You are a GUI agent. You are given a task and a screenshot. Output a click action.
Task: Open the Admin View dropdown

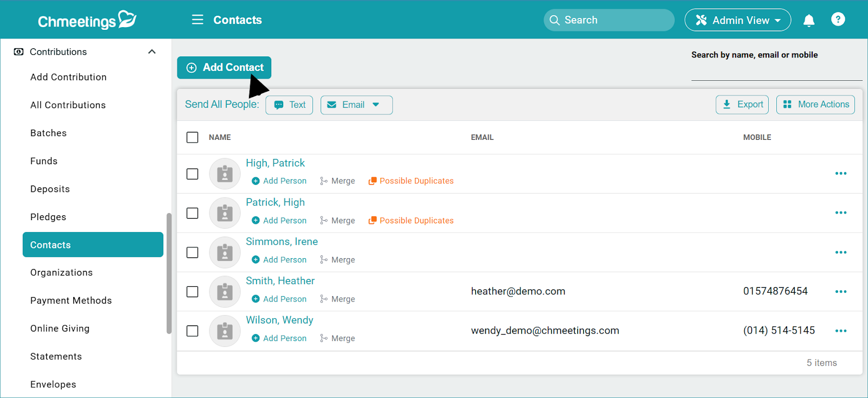click(737, 21)
